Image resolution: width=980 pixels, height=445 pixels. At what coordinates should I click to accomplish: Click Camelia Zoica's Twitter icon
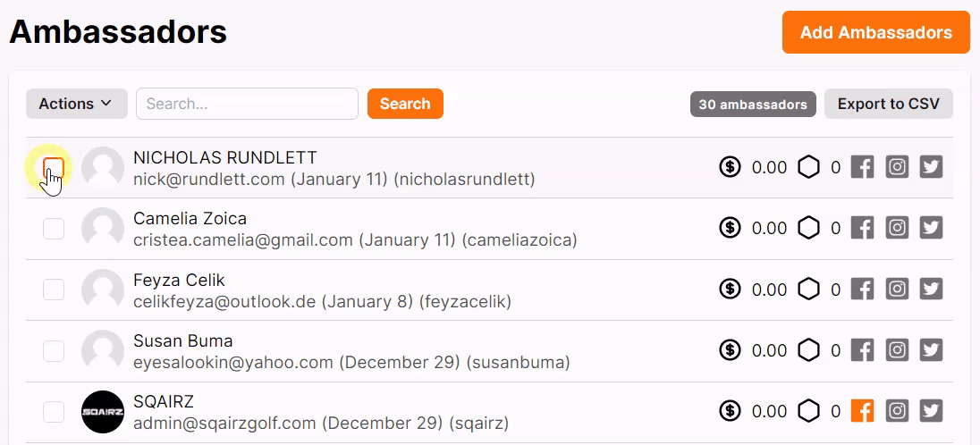[x=931, y=228]
